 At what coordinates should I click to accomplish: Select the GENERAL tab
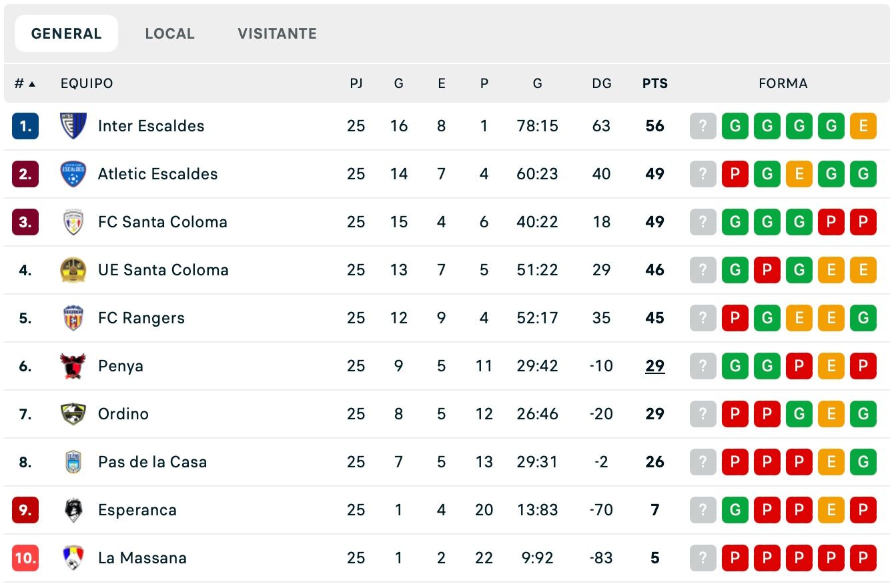click(x=66, y=32)
